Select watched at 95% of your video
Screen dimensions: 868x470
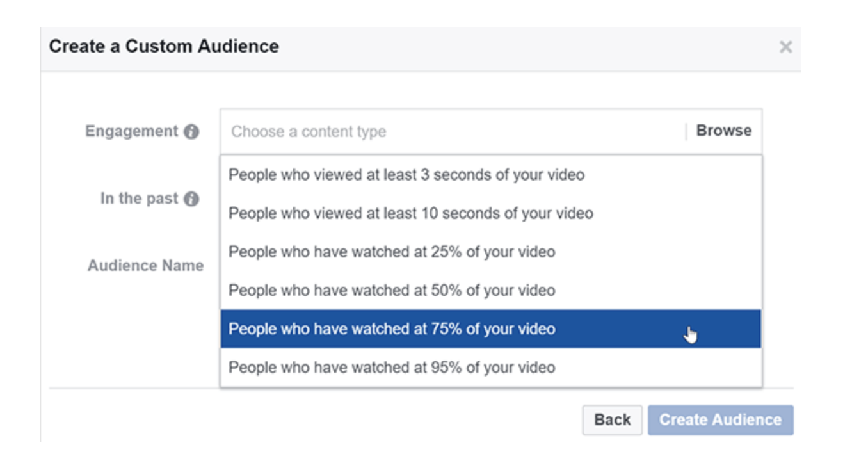pos(491,367)
